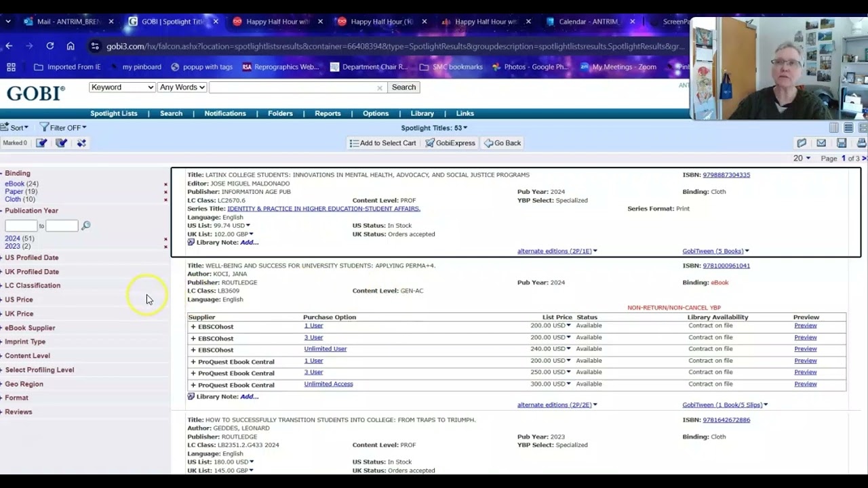Clear the search box with the x
This screenshot has width=868, height=488.
(x=380, y=87)
